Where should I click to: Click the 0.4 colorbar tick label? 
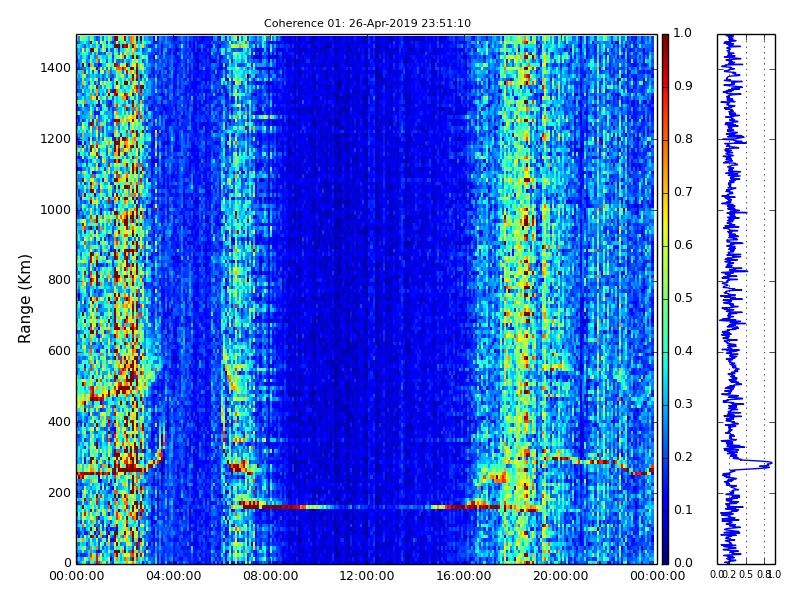[x=683, y=351]
